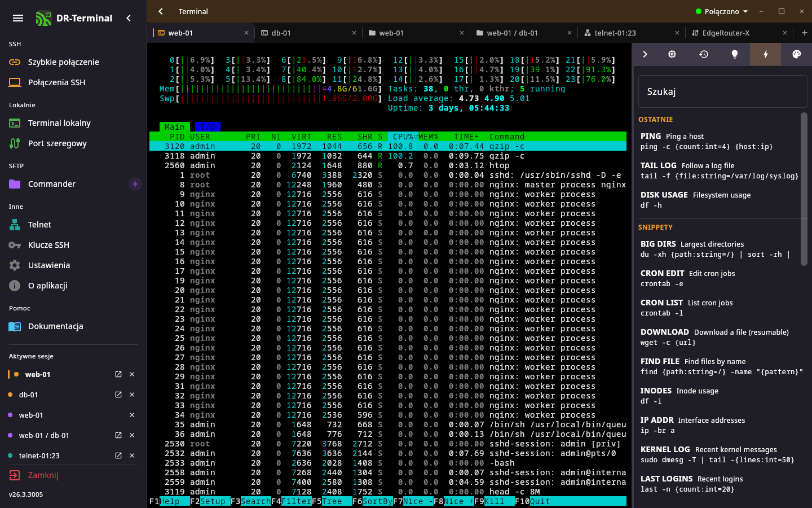
Task: Click the hamburger menu icon
Action: tap(18, 18)
